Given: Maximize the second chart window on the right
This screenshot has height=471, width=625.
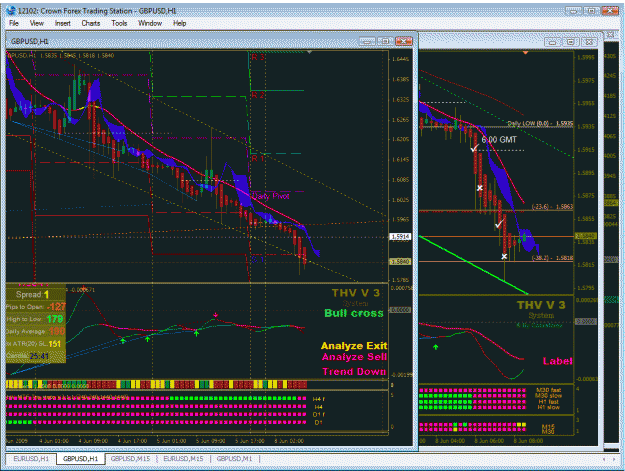Looking at the screenshot, I should pos(571,42).
